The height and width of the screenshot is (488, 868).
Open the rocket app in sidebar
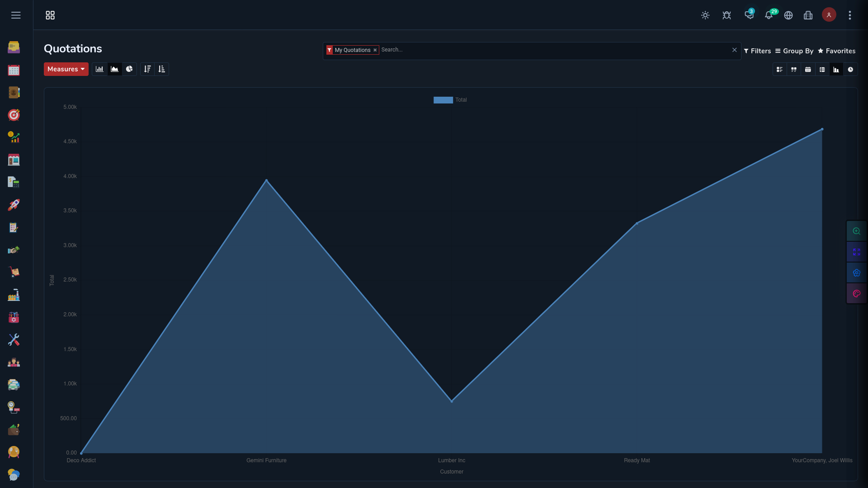(x=14, y=205)
